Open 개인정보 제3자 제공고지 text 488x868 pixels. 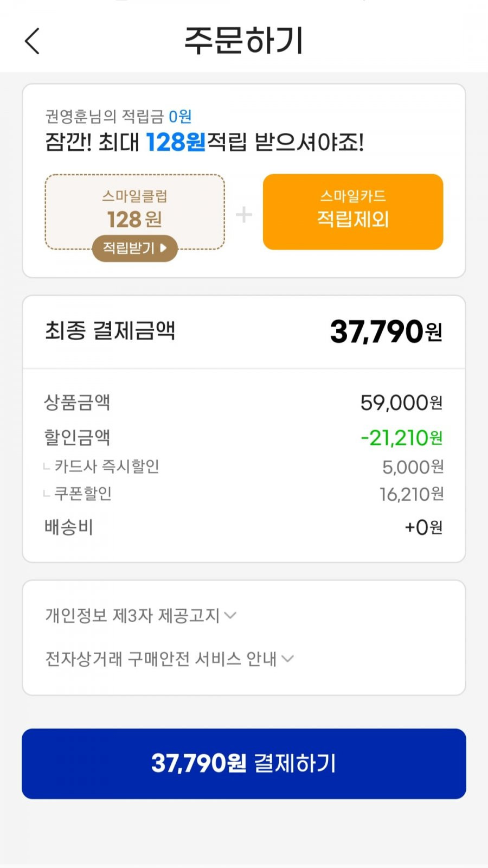point(132,615)
